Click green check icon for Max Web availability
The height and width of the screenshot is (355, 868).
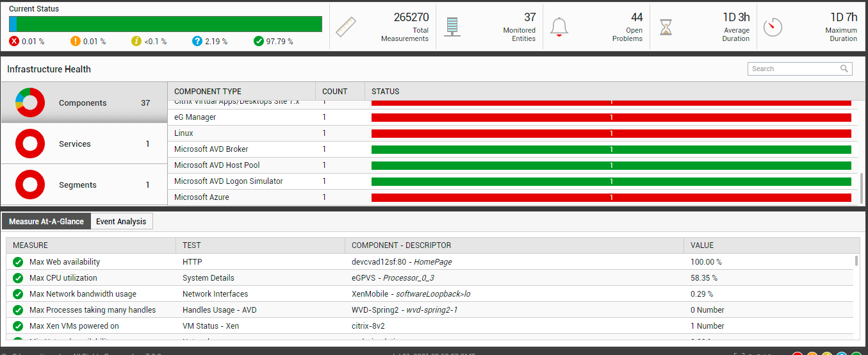[18, 262]
